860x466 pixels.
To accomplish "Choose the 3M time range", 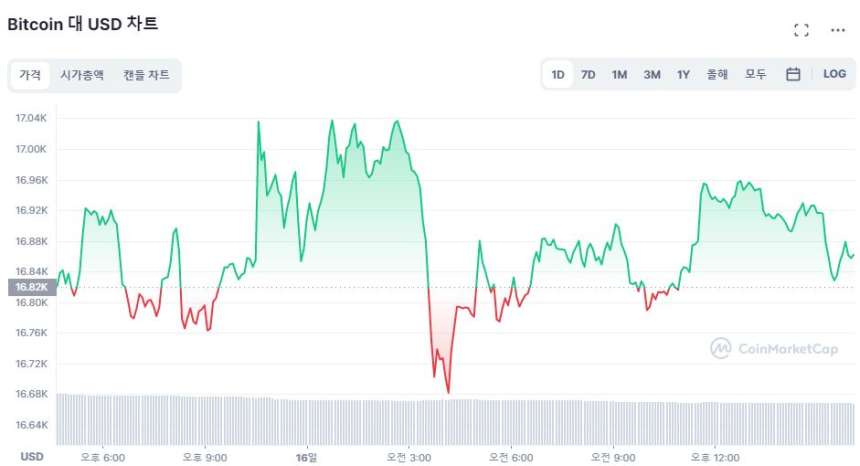I will pos(651,74).
